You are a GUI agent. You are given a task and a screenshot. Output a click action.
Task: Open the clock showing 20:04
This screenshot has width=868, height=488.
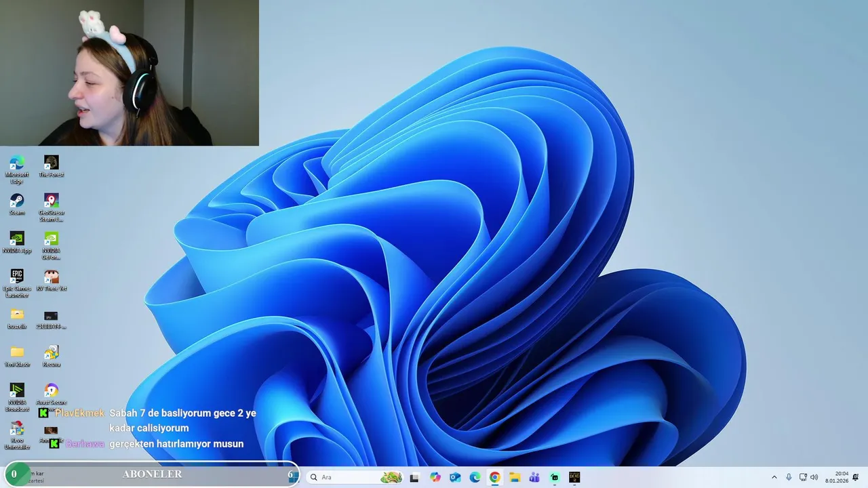point(837,477)
